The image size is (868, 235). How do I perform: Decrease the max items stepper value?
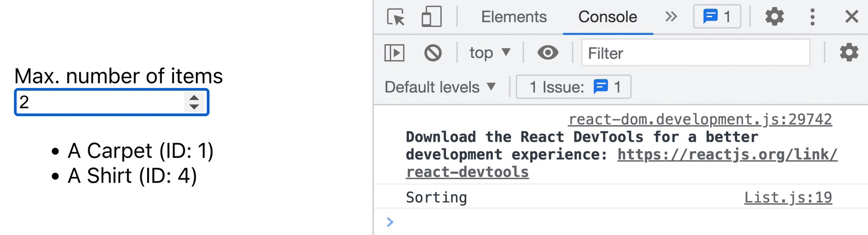(194, 106)
